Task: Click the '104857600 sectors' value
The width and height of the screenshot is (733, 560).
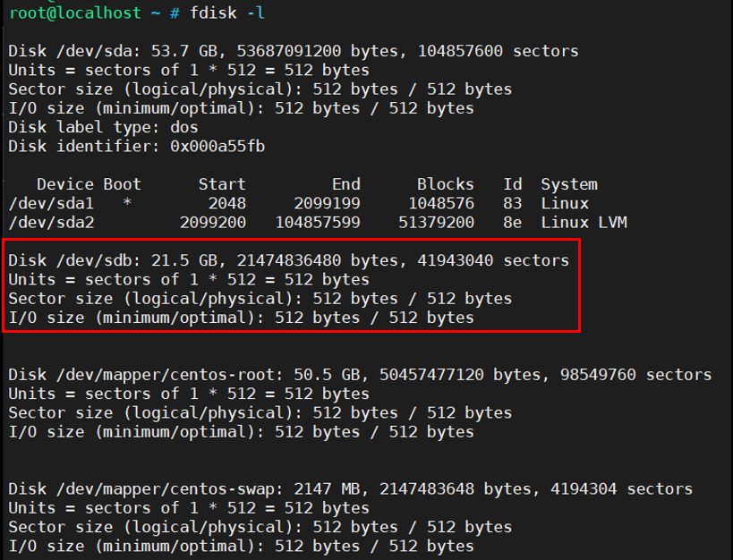Action: coord(498,51)
